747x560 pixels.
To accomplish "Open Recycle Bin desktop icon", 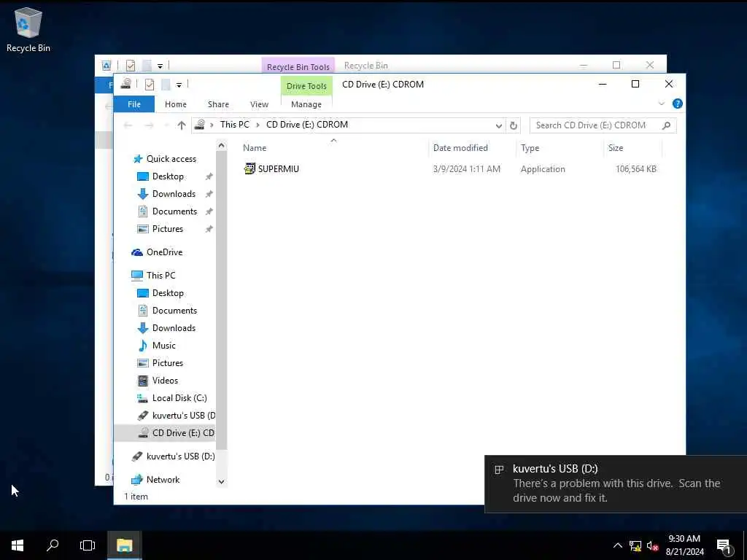I will (x=28, y=30).
